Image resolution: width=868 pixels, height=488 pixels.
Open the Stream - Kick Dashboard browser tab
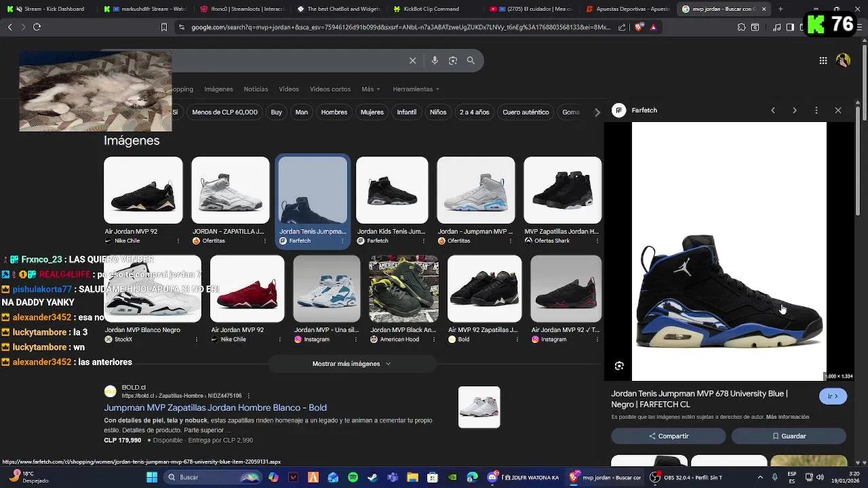click(x=48, y=9)
